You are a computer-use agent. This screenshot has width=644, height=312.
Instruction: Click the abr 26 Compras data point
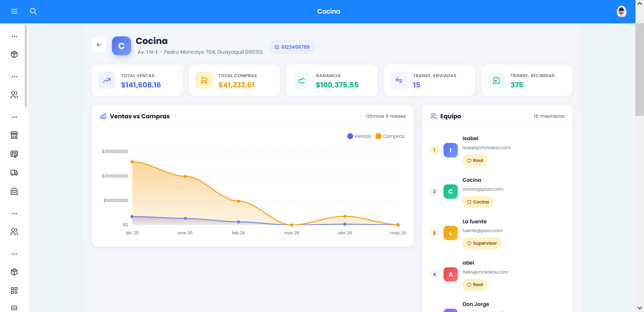coord(345,216)
